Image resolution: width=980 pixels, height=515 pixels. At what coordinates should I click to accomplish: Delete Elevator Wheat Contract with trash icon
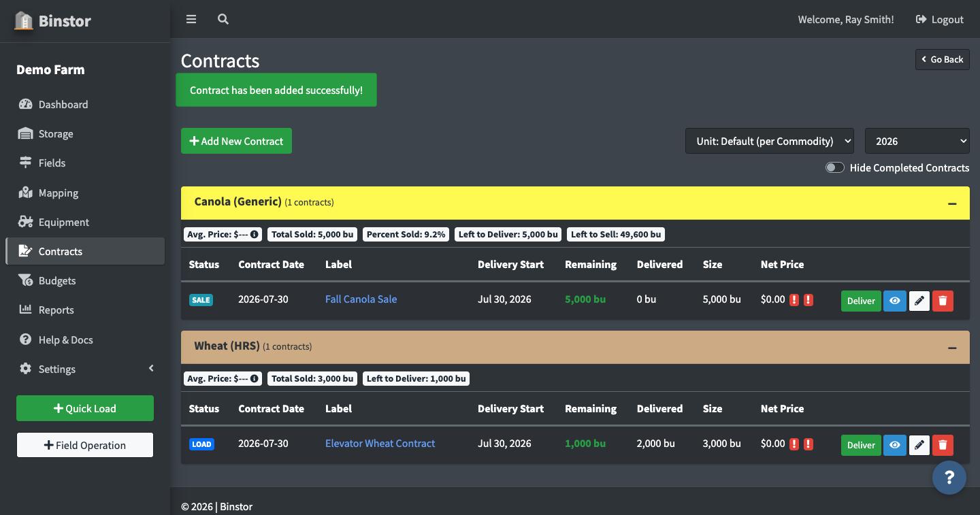pos(943,445)
